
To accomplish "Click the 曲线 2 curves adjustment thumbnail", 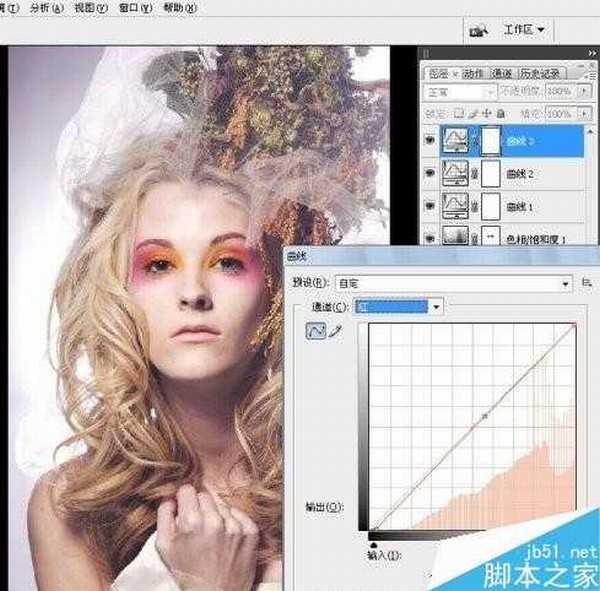I will click(455, 173).
